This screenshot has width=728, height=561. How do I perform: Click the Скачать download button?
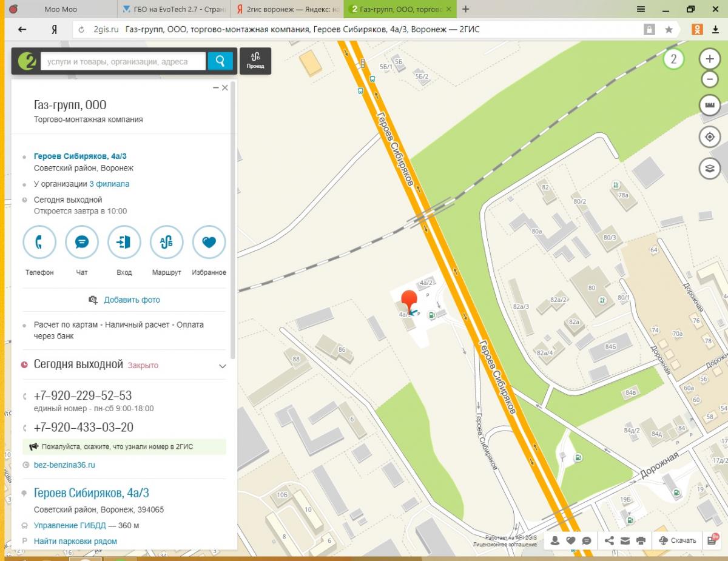point(677,540)
